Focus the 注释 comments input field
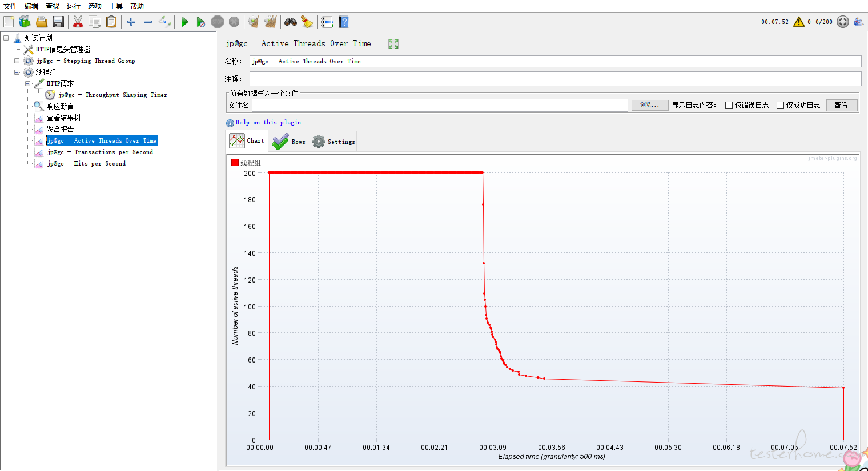 (x=555, y=79)
